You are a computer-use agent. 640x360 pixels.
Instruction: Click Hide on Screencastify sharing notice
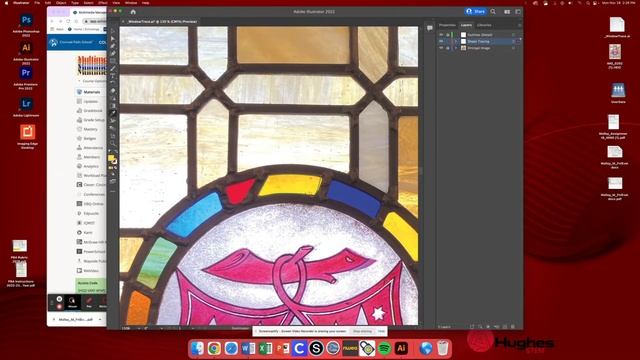[381, 331]
